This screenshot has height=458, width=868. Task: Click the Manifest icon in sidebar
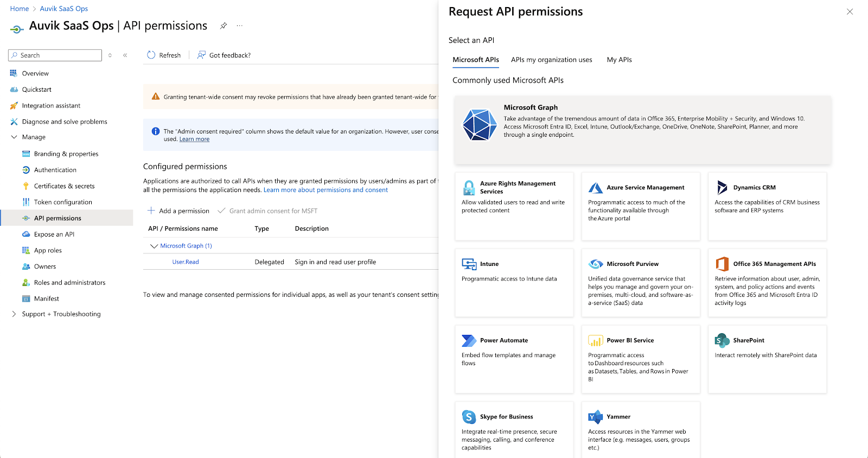click(x=26, y=299)
